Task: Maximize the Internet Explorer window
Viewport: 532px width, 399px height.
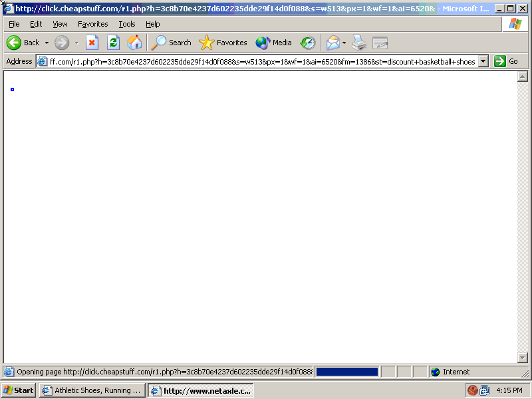Action: 510,9
